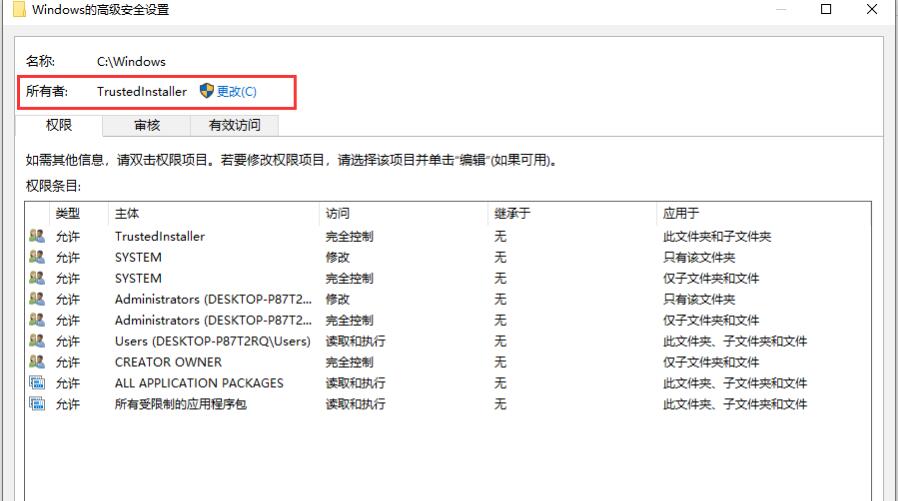Close the advanced security settings window

coord(872,9)
